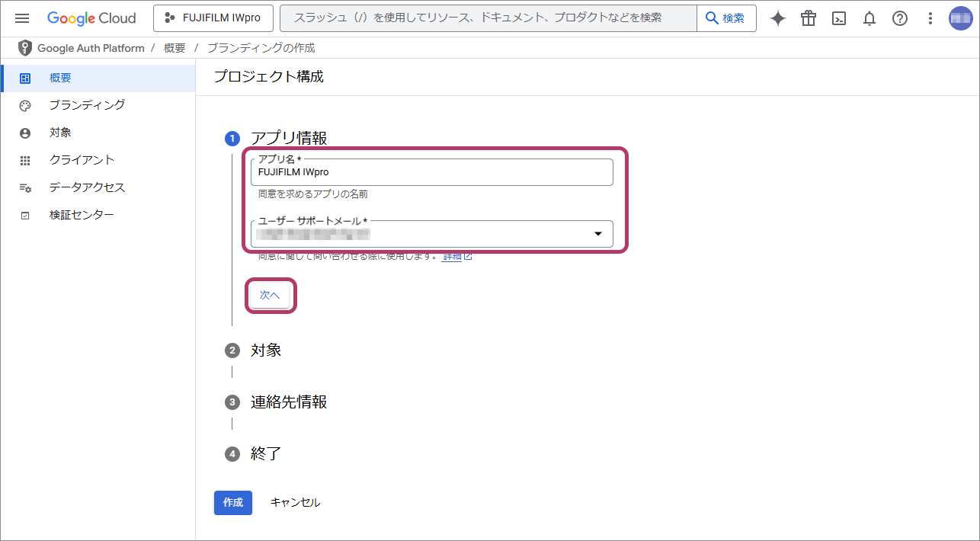The image size is (980, 541).
Task: Click the gift box icon
Action: [x=809, y=18]
